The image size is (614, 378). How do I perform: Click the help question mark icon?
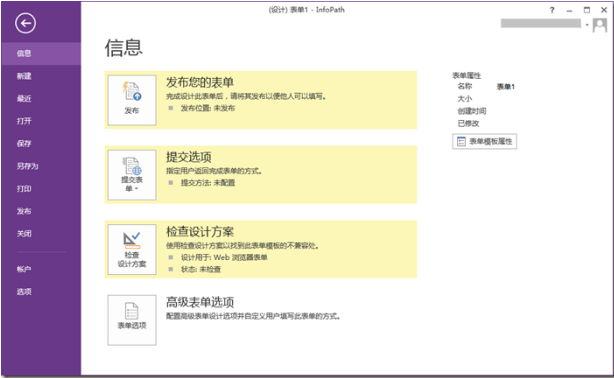(x=552, y=10)
